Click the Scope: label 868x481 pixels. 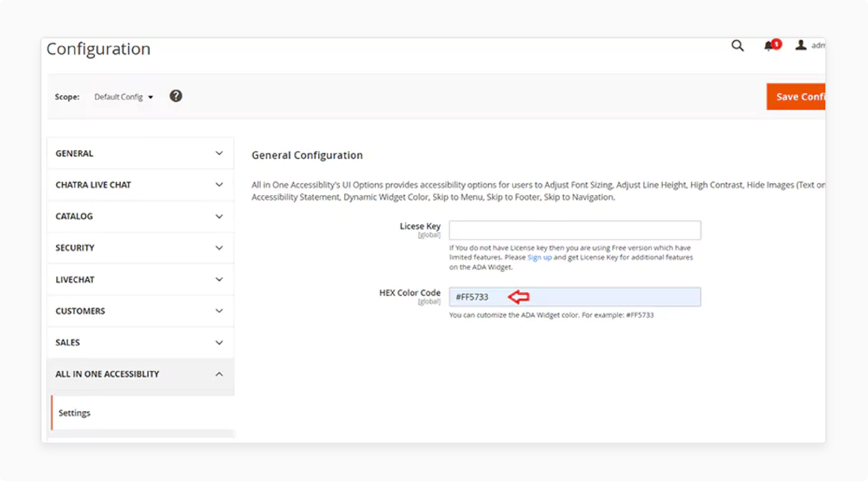coord(67,97)
